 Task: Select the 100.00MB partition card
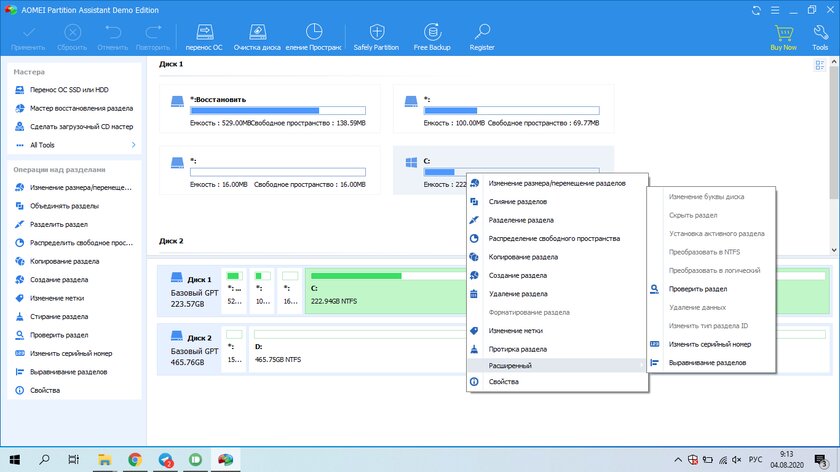coord(504,109)
